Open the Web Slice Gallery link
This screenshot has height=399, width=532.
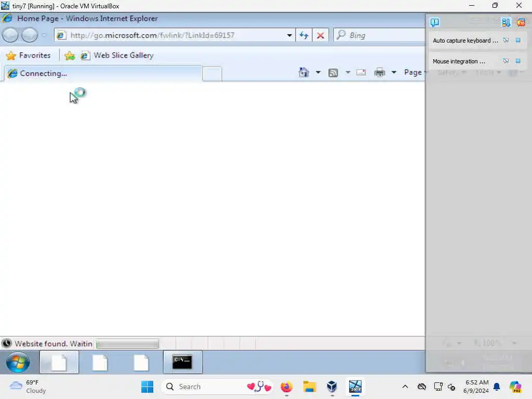coord(117,55)
